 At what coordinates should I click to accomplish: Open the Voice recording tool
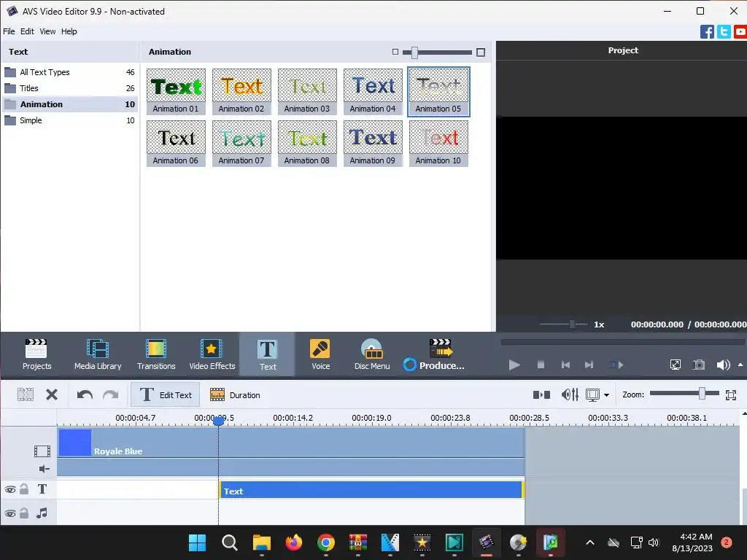click(x=320, y=354)
